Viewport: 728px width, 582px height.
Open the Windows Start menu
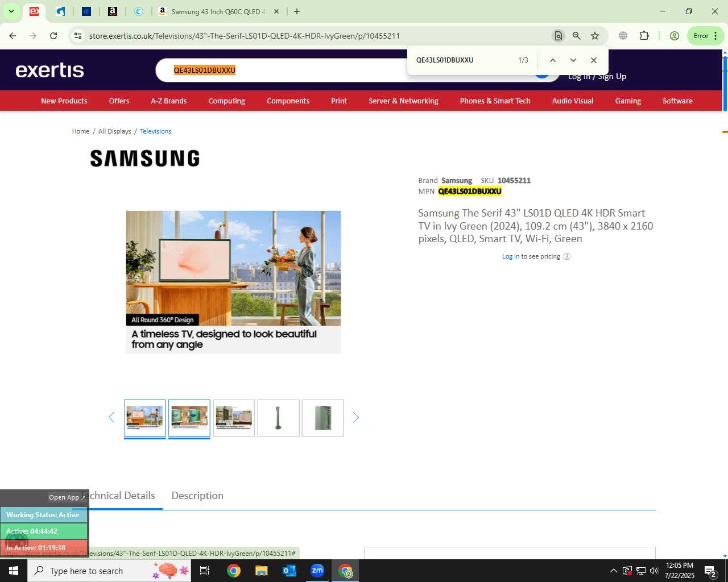point(14,571)
